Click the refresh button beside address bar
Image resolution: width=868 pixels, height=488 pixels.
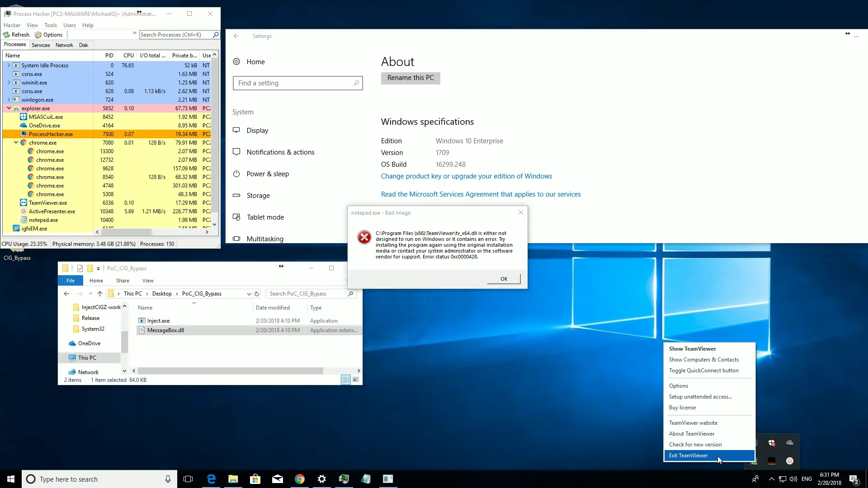point(257,294)
